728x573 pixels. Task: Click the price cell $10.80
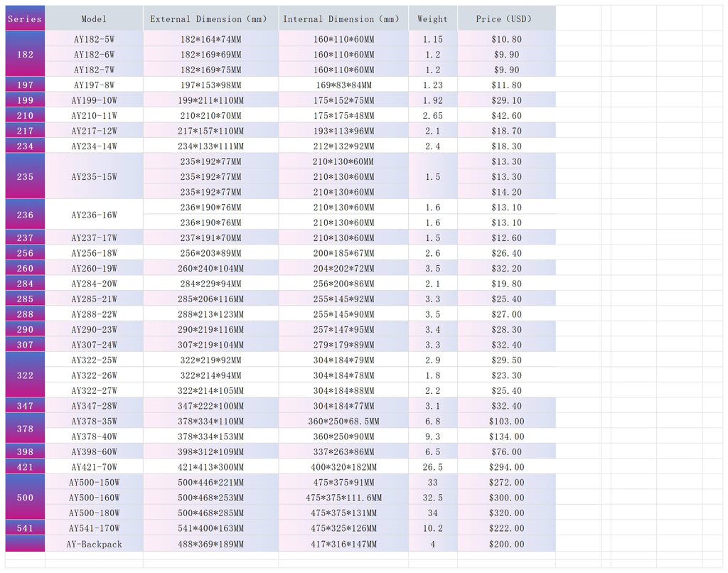(506, 39)
